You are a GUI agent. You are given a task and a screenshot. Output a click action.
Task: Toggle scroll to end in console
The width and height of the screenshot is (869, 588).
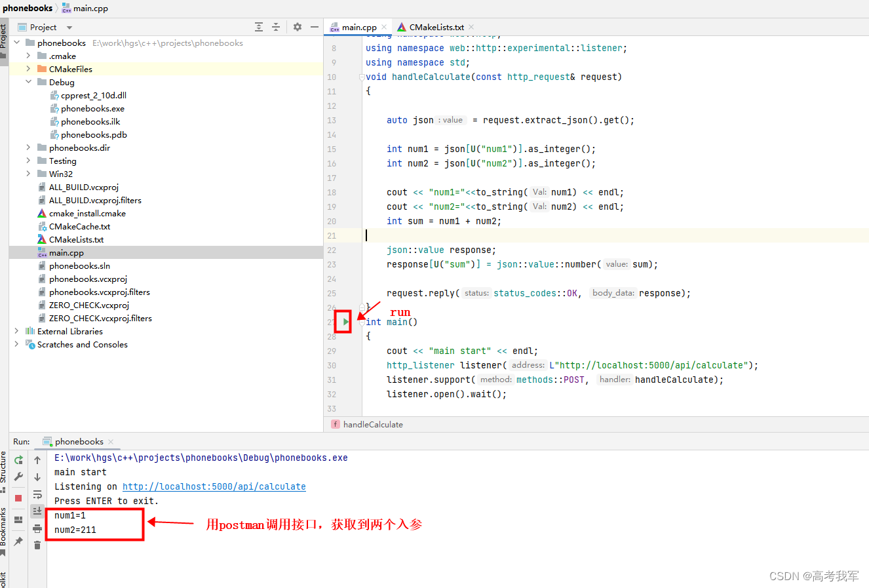[x=37, y=511]
